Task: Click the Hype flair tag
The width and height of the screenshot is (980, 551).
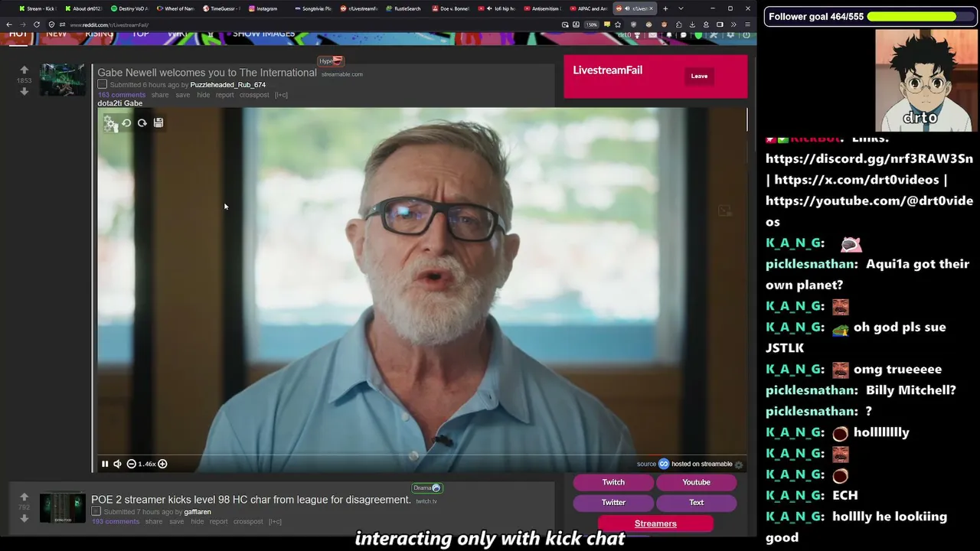Action: coord(331,61)
